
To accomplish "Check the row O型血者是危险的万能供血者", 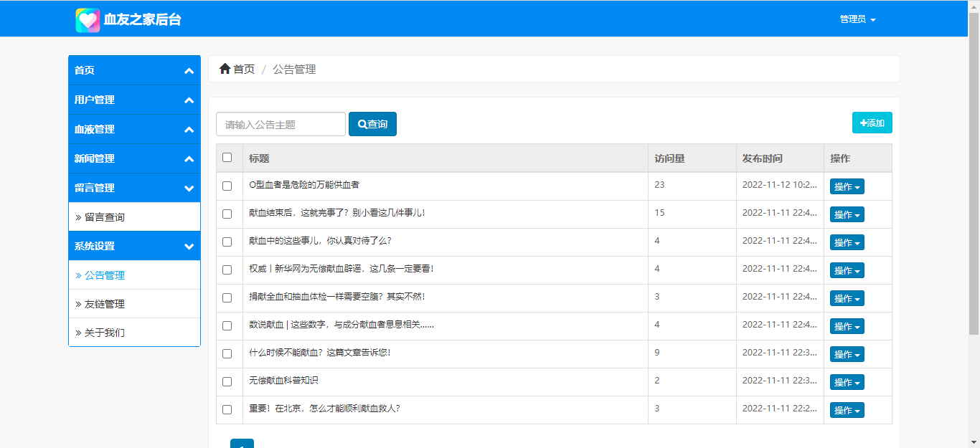I will pyautogui.click(x=227, y=186).
